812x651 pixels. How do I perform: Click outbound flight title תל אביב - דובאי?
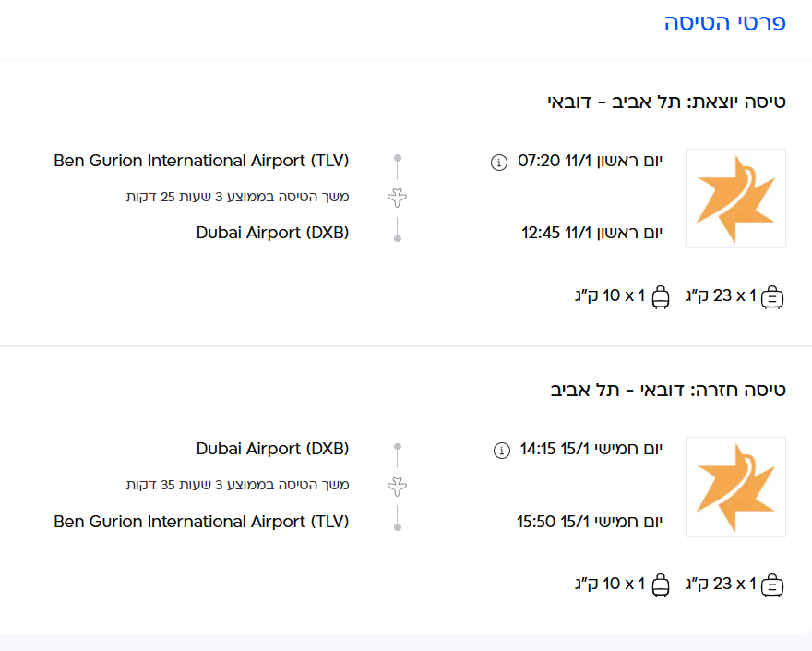pos(666,102)
